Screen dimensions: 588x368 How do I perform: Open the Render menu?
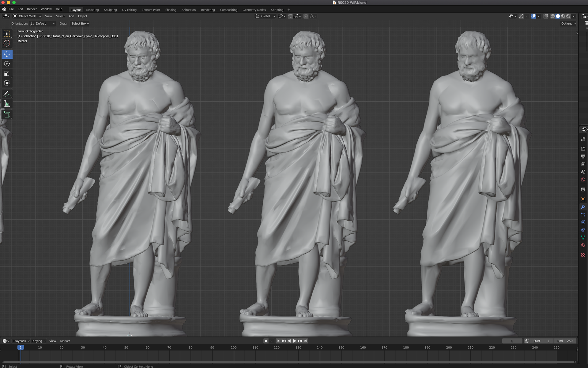[x=32, y=9]
